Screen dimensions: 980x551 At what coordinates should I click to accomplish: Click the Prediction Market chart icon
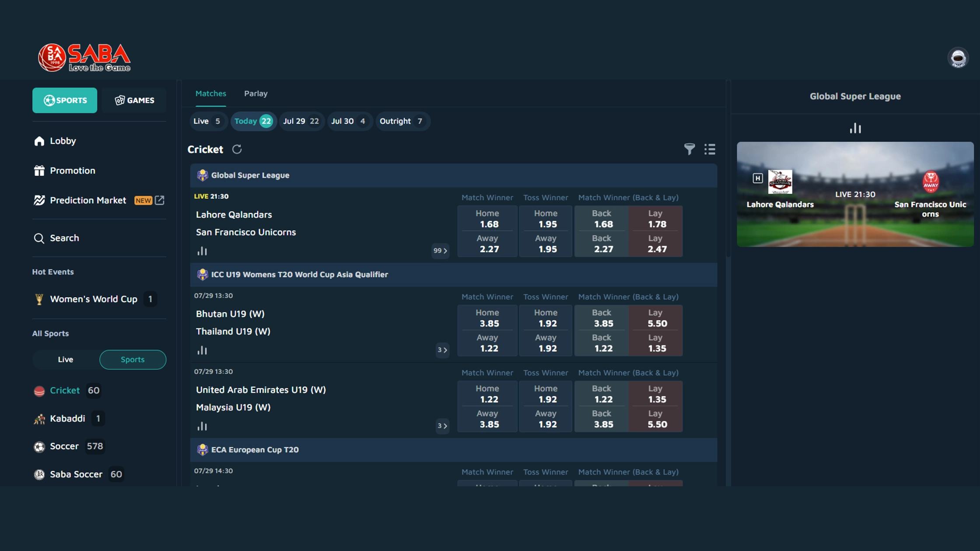click(x=39, y=200)
